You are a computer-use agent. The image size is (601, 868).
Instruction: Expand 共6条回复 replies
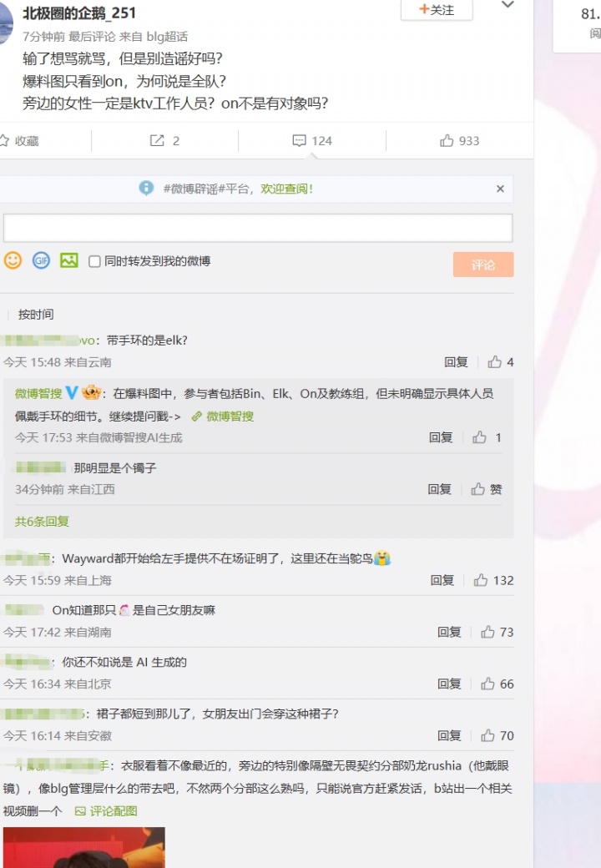tap(42, 521)
